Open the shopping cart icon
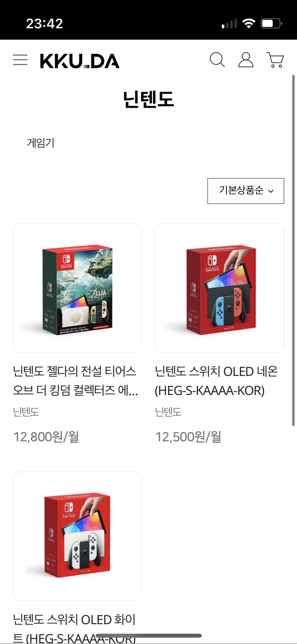 [275, 60]
